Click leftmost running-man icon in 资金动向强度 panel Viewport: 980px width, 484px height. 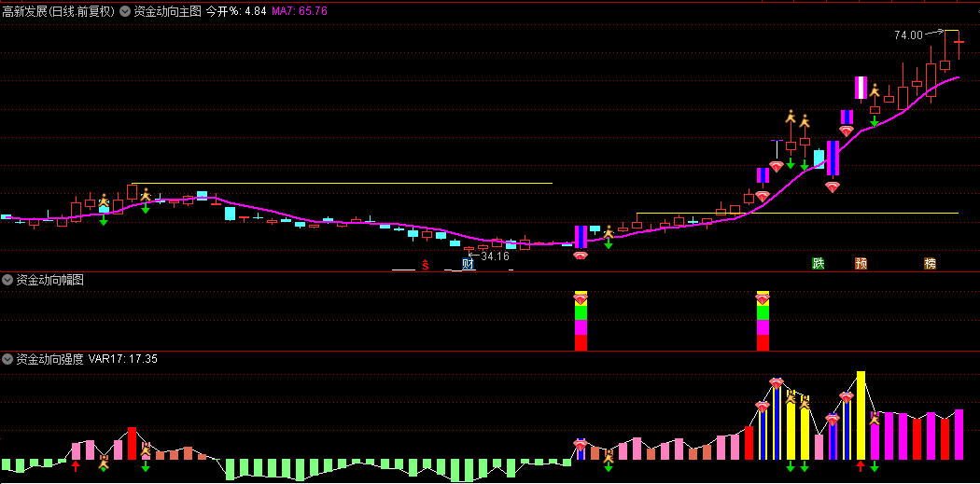[x=104, y=463]
